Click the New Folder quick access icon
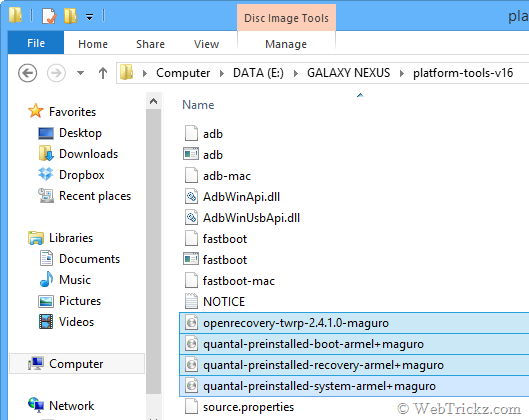Image resolution: width=529 pixels, height=420 pixels. coord(71,16)
